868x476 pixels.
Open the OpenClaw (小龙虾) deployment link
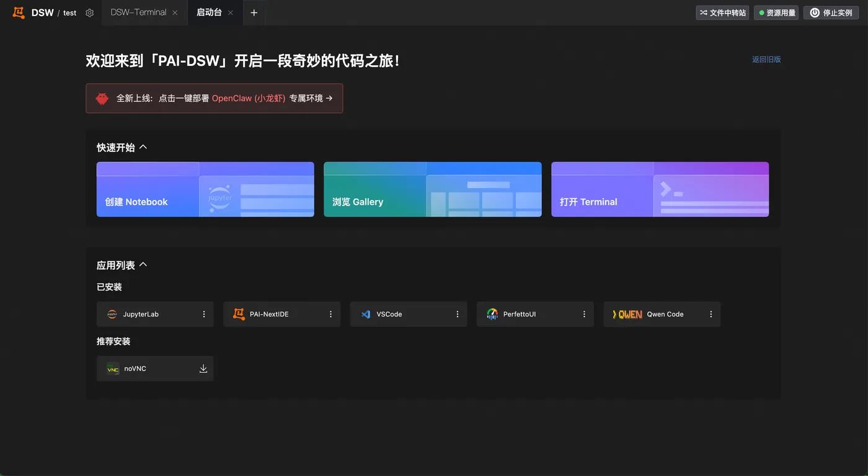coord(248,98)
